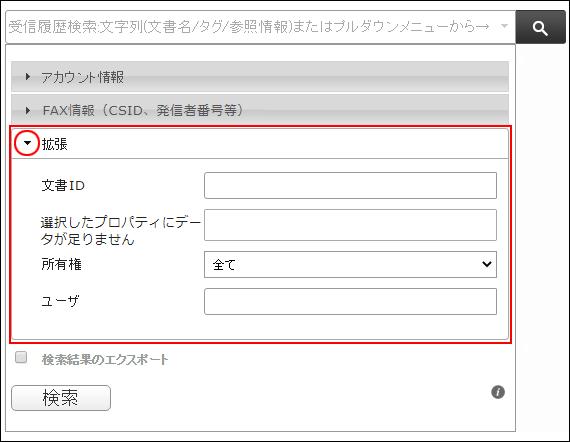Click the 所有権 field label
Screen dimensions: 570x442
click(61, 264)
